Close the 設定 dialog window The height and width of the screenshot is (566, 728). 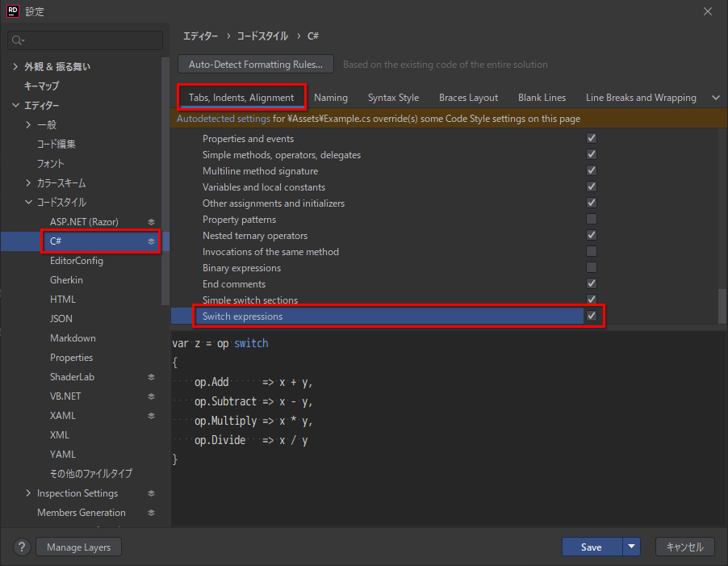(708, 11)
